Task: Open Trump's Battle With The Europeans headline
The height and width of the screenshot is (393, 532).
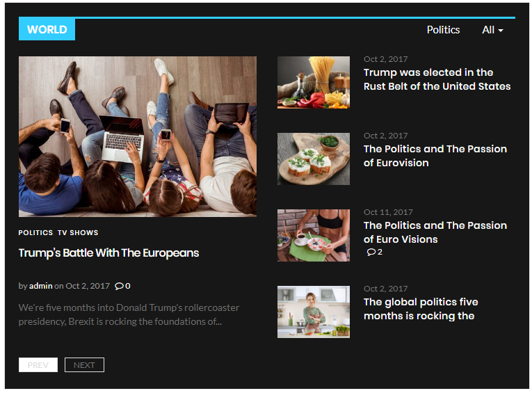Action: [108, 253]
